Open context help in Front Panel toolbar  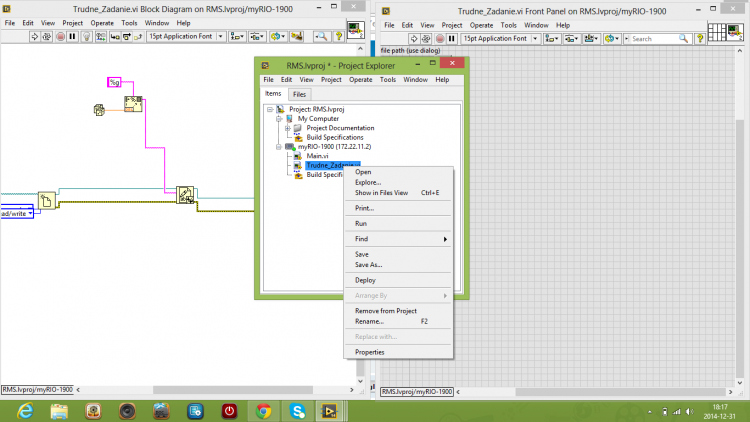(x=700, y=39)
